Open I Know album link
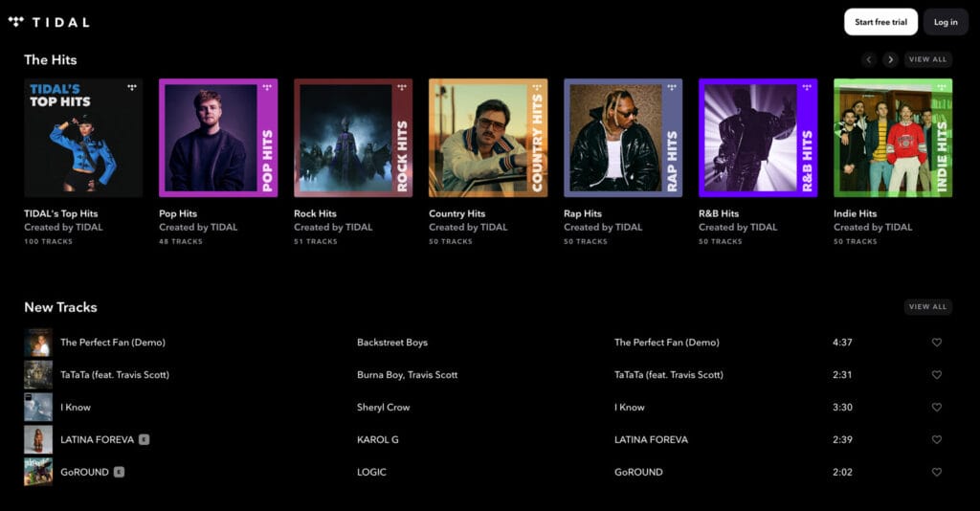 pyautogui.click(x=630, y=408)
